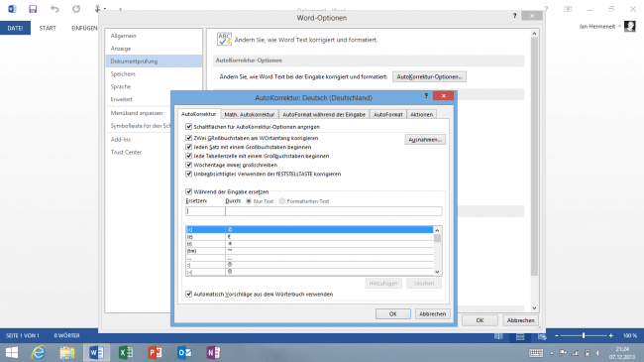644x362 pixels.
Task: Click the volume speaker tray icon
Action: click(597, 352)
